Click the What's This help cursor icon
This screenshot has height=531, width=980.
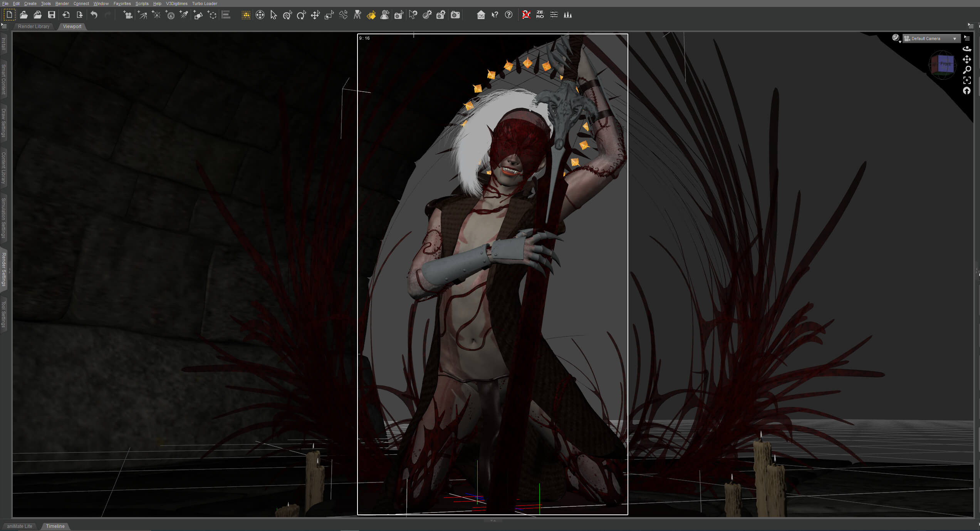[495, 15]
